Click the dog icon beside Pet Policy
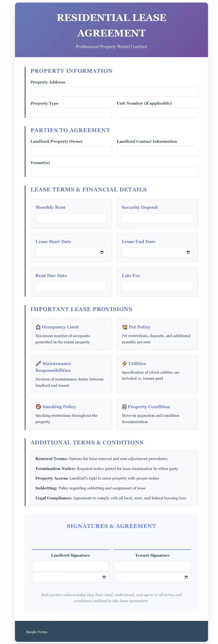Screen dimensions: 218x644 (x=125, y=327)
